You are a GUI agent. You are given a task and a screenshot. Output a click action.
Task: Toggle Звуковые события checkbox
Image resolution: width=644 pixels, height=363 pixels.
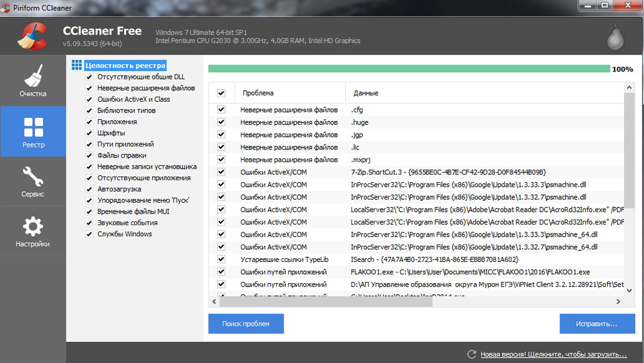click(x=89, y=223)
